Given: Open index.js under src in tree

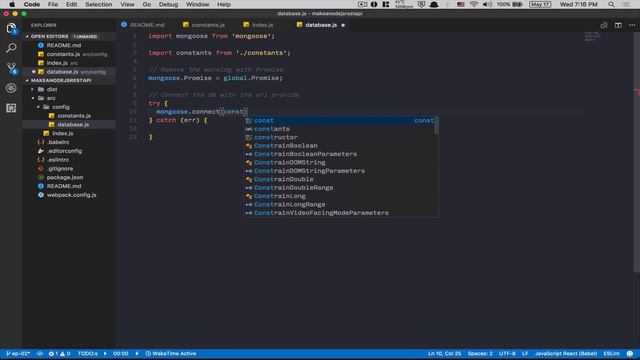Looking at the screenshot, I should point(62,133).
